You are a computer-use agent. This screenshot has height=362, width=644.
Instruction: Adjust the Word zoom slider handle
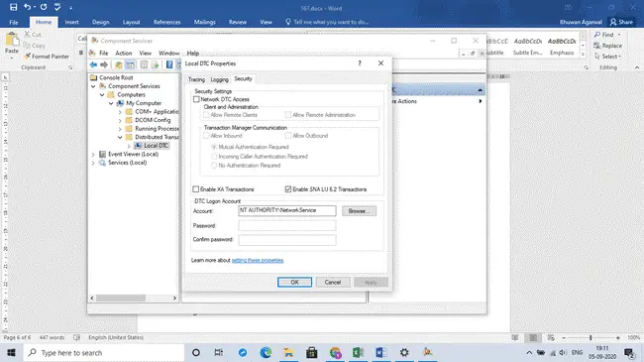pos(590,338)
